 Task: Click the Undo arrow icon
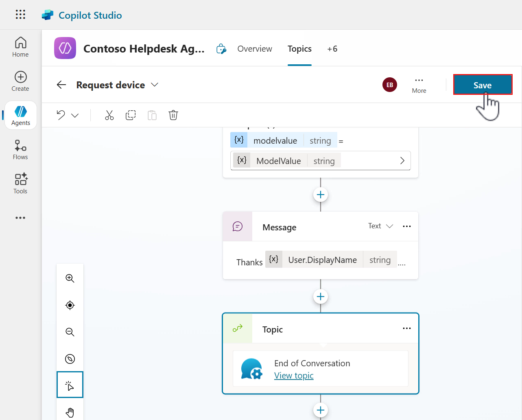click(x=61, y=115)
